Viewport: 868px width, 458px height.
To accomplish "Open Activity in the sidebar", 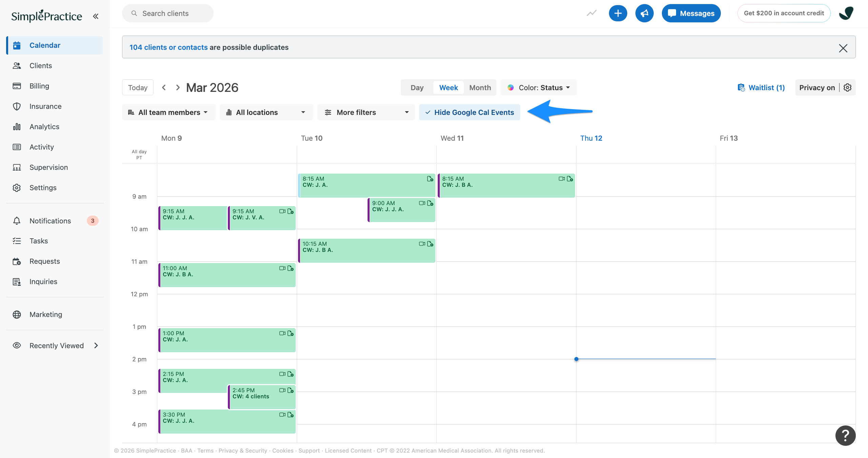I will pos(55,147).
